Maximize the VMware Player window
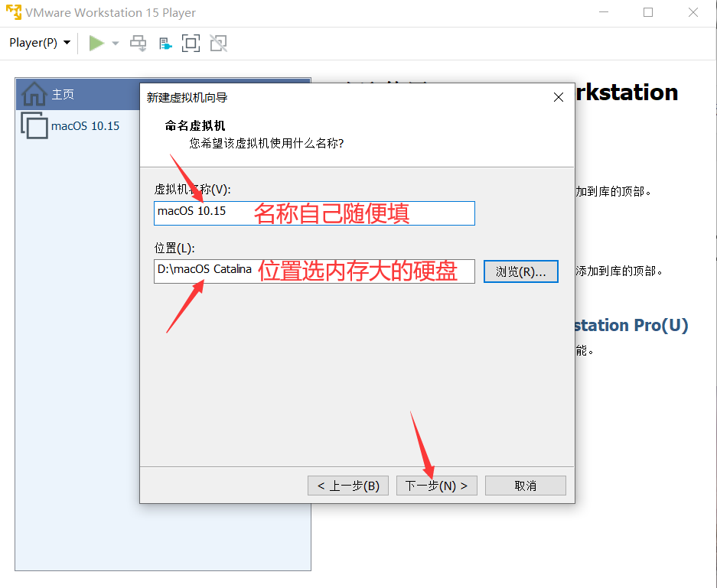The width and height of the screenshot is (717, 588). (x=648, y=12)
